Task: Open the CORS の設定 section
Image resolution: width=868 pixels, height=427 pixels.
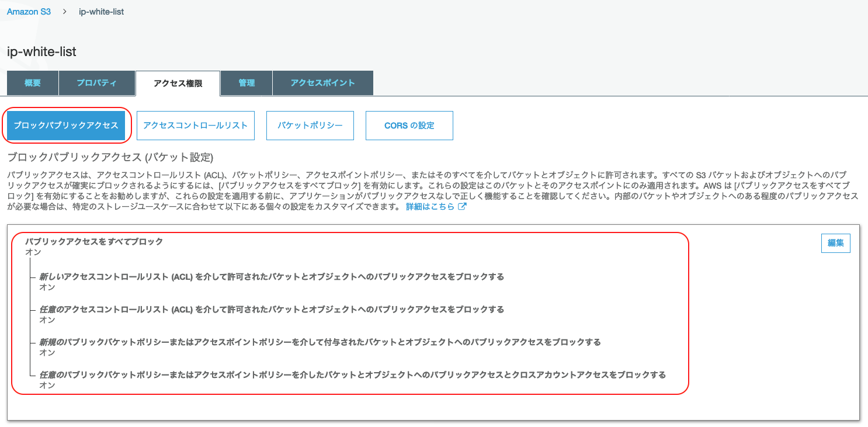Action: [x=409, y=126]
